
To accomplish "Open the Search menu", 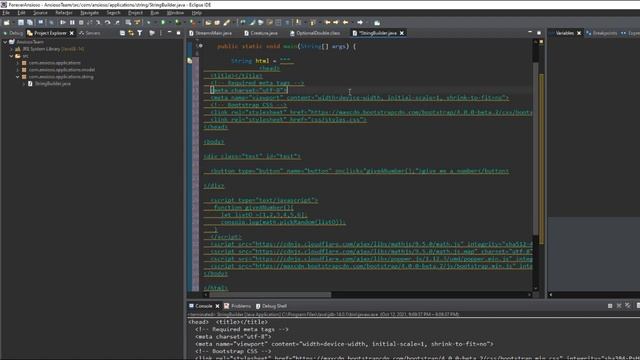I will pyautogui.click(x=113, y=13).
